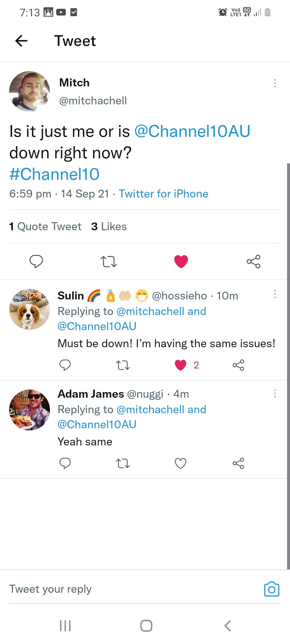The width and height of the screenshot is (290, 644).
Task: Open the overflow menu on Adam James's reply
Action: tap(275, 393)
